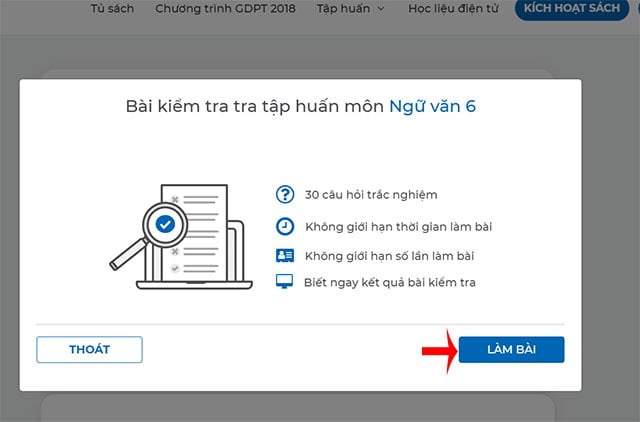Image resolution: width=640 pixels, height=422 pixels.
Task: Click the Ngữ văn 6 title text
Action: 432,107
